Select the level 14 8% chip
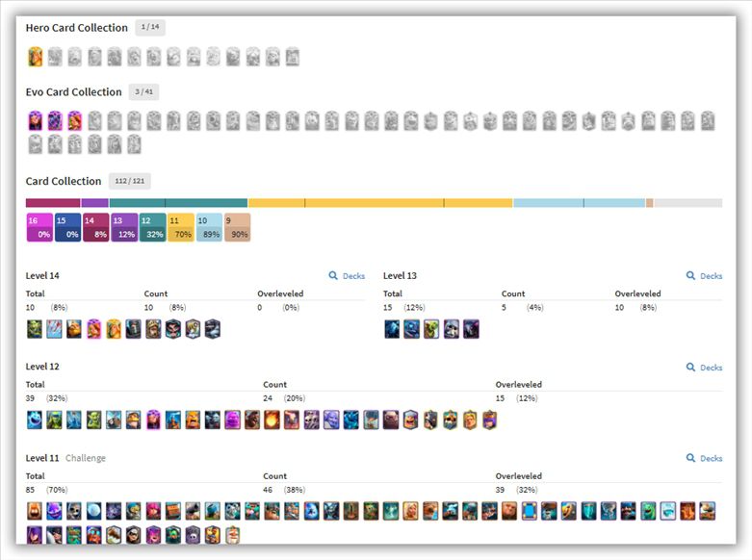The image size is (752, 560). pos(96,227)
